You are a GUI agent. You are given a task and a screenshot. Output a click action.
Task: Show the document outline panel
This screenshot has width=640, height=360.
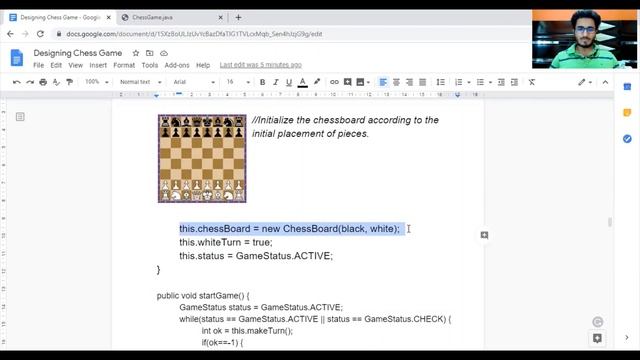coord(20,117)
